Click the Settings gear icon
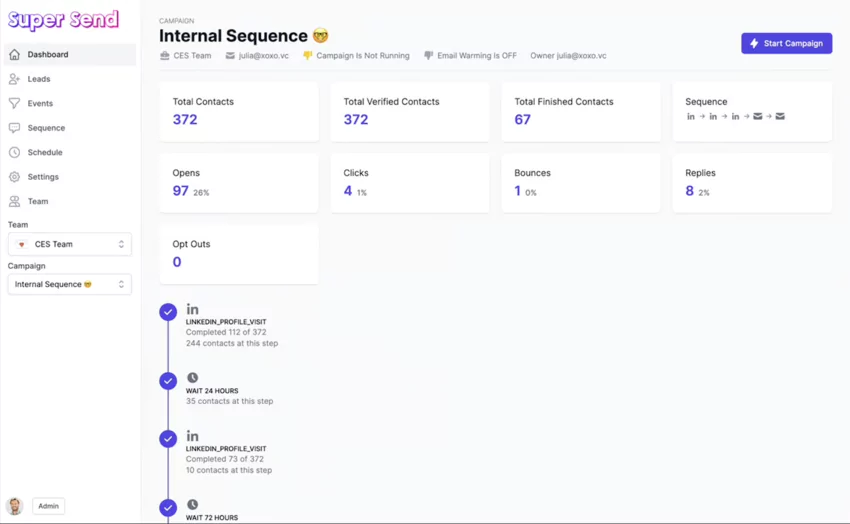 (15, 177)
